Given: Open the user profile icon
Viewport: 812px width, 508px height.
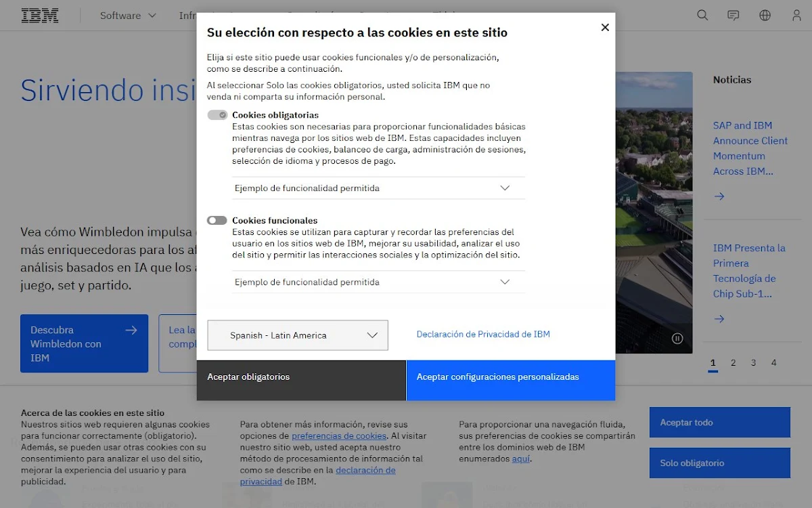Looking at the screenshot, I should pyautogui.click(x=796, y=15).
